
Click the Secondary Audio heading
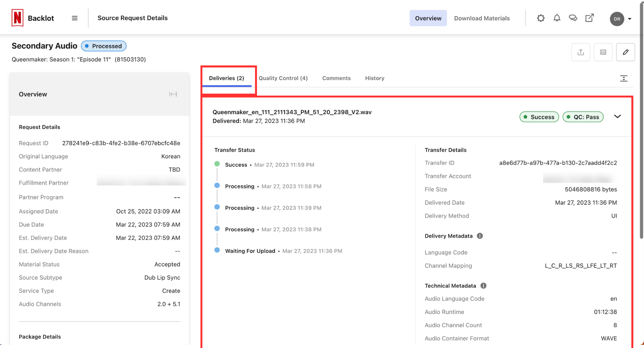(45, 46)
